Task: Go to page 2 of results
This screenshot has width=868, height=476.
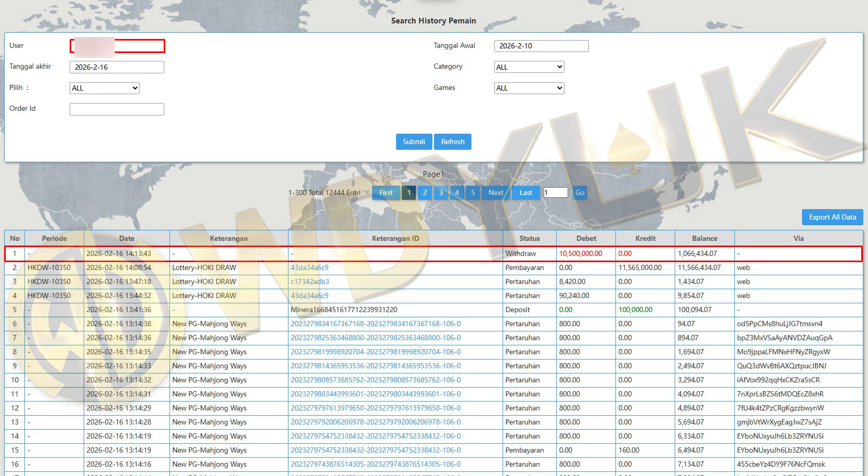Action: tap(425, 192)
